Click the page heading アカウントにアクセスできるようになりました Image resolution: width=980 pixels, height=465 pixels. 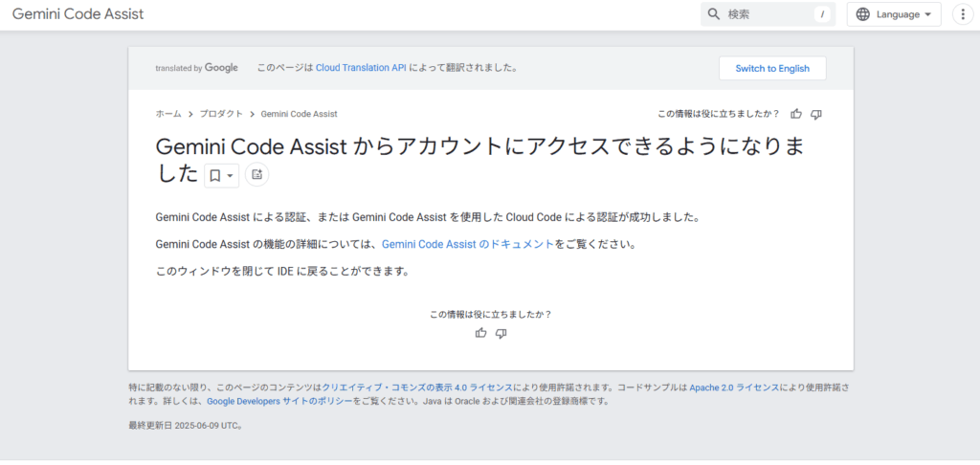[x=479, y=160]
